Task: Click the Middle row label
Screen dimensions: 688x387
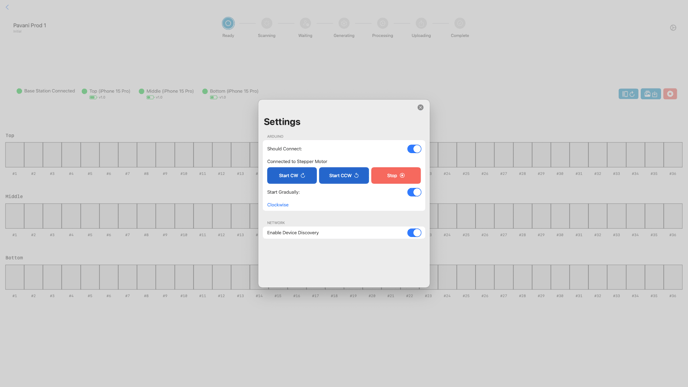Action: pyautogui.click(x=14, y=197)
